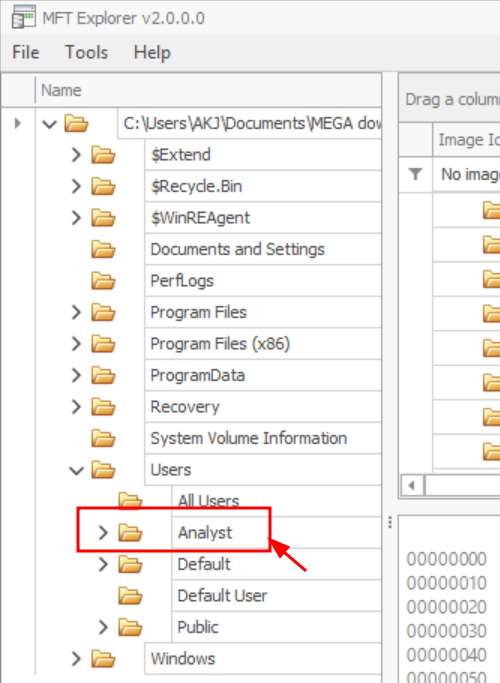500x683 pixels.
Task: Click the System Volume Information folder icon
Action: coord(103,438)
